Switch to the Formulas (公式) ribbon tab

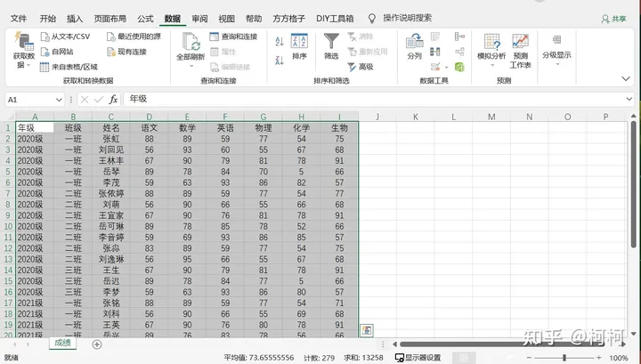pyautogui.click(x=145, y=18)
